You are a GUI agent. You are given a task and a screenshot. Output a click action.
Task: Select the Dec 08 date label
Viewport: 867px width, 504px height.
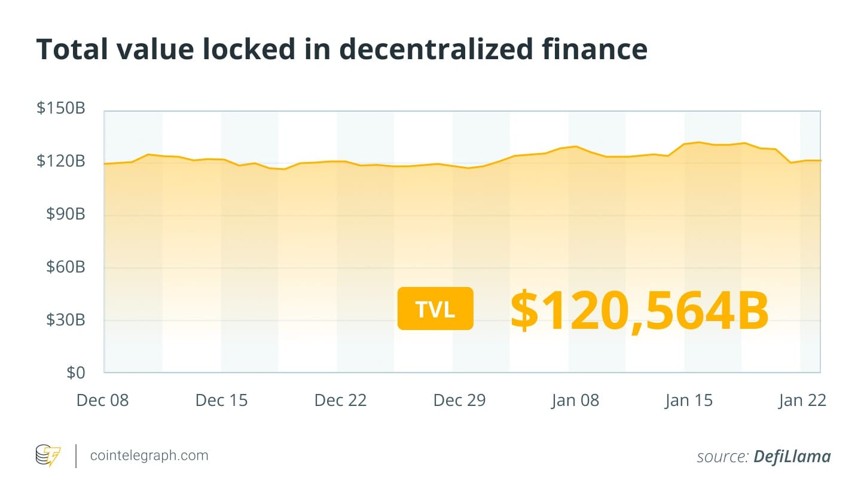(102, 400)
